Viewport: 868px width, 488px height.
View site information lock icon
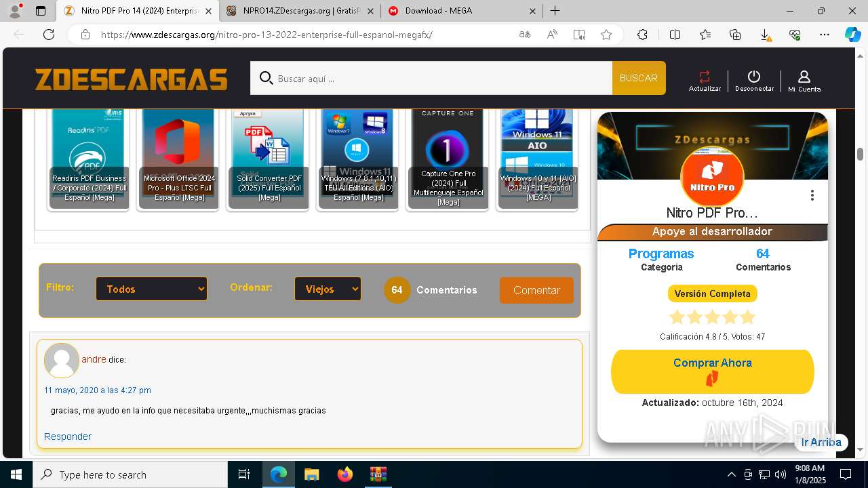(85, 35)
